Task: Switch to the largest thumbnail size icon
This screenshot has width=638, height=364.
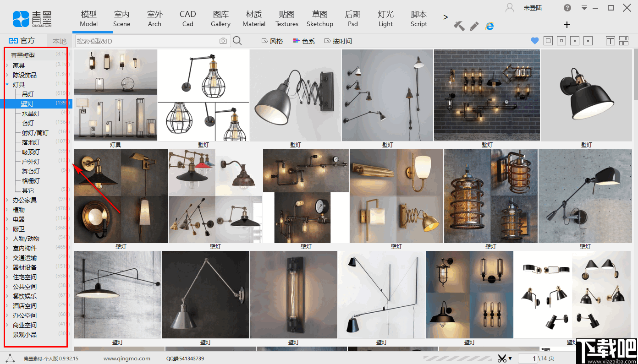Action: [x=548, y=41]
